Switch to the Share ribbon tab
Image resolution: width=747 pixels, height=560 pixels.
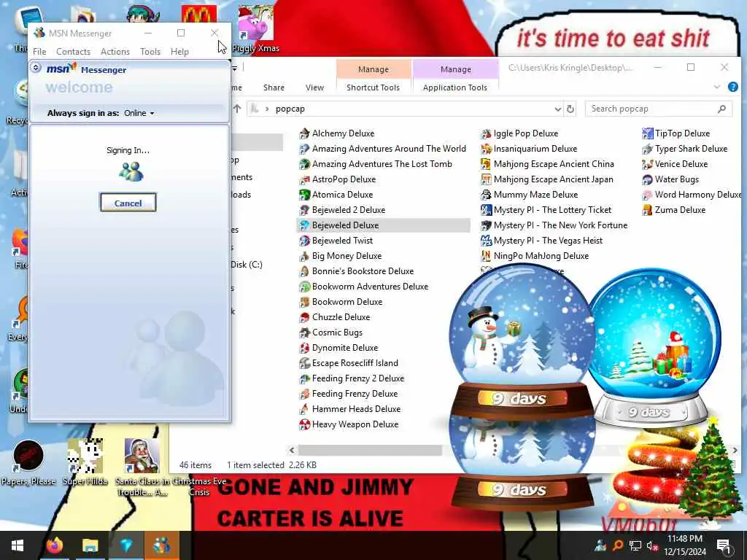274,87
